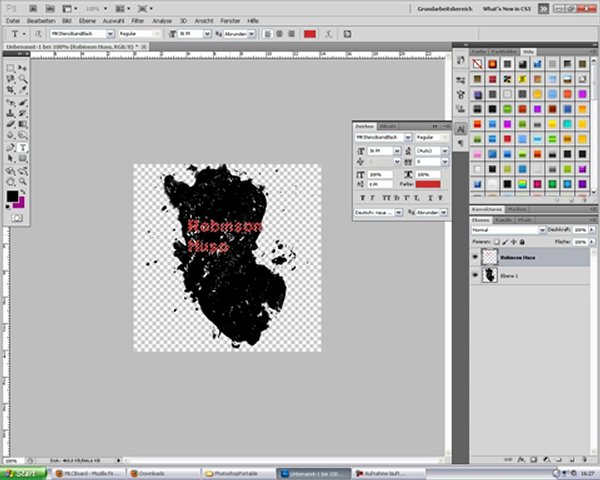Open the Filter menu
The width and height of the screenshot is (600, 480).
[137, 19]
